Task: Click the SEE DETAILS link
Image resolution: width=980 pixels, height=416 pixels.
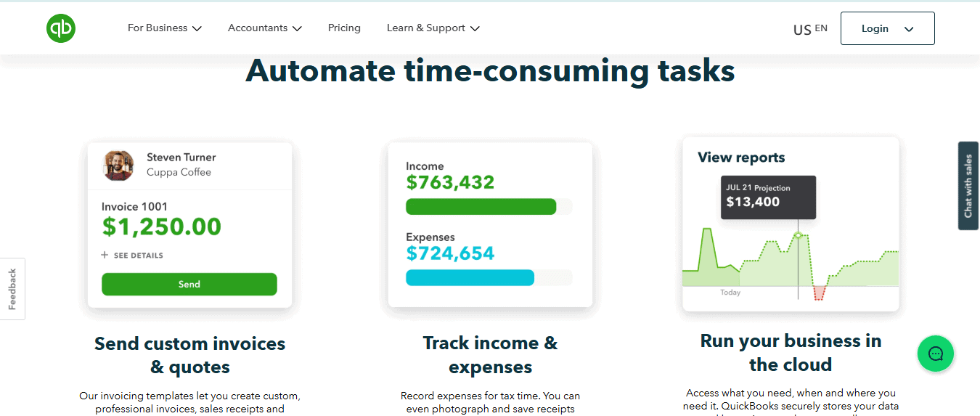Action: coord(138,256)
